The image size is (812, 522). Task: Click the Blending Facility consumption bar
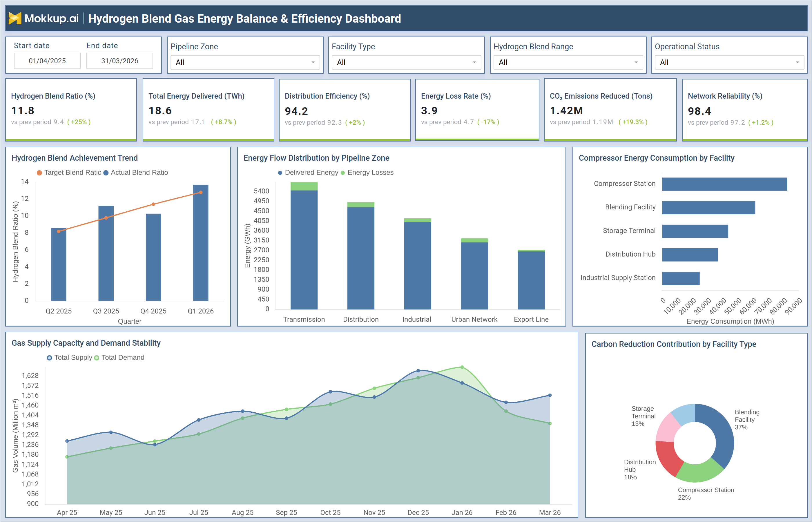(709, 208)
